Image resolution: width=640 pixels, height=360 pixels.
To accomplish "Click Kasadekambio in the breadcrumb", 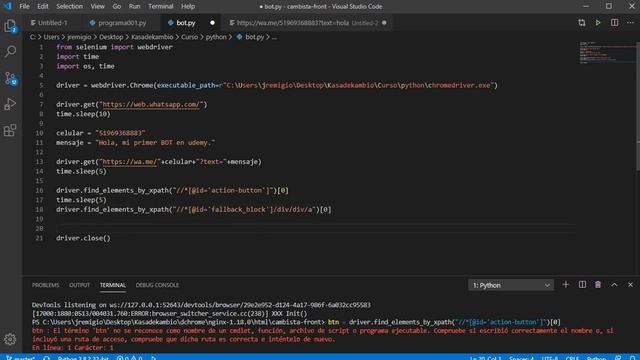I will point(152,37).
